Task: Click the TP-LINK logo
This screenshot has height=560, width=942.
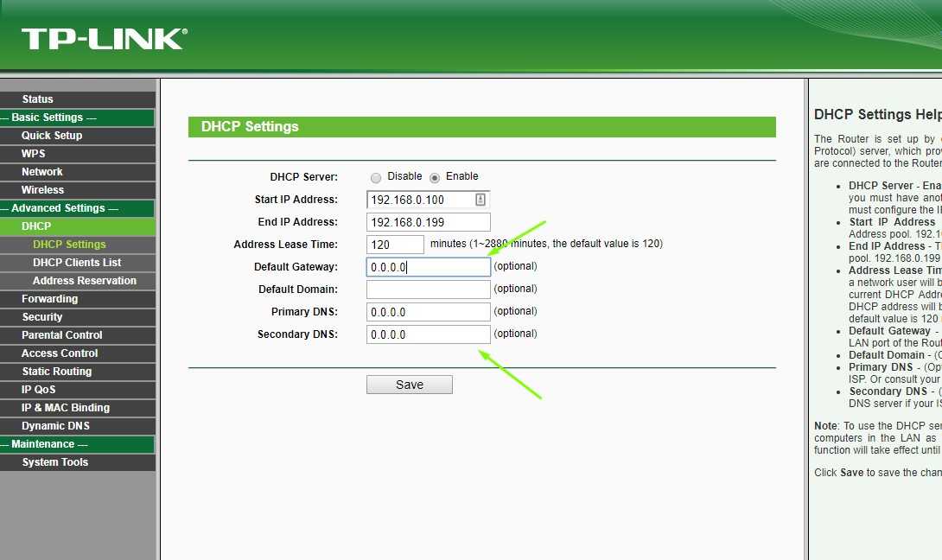Action: point(104,38)
